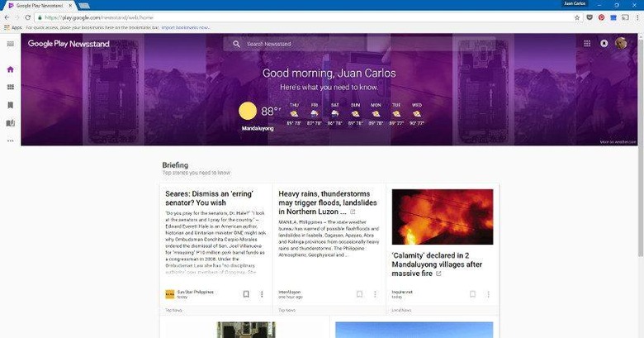Go to Home in the sidebar

11,69
